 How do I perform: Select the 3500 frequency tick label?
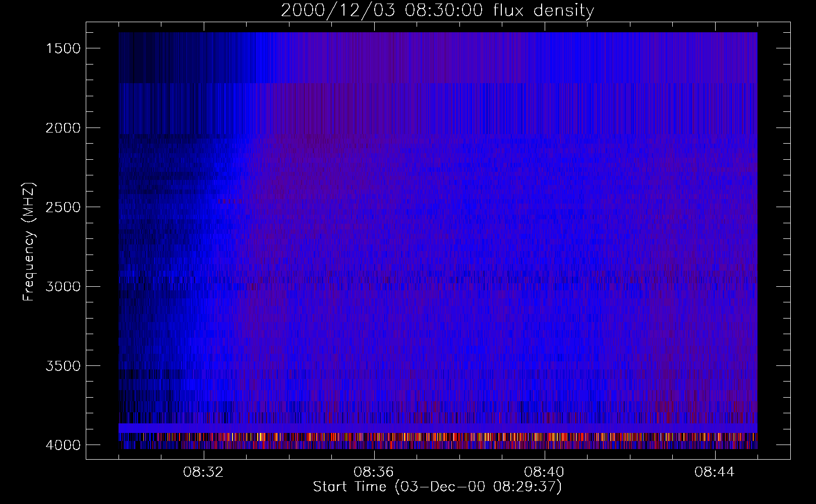(63, 366)
